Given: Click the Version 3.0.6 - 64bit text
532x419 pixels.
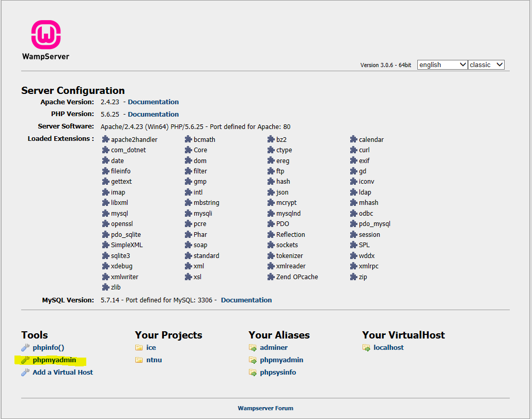Looking at the screenshot, I should 386,65.
